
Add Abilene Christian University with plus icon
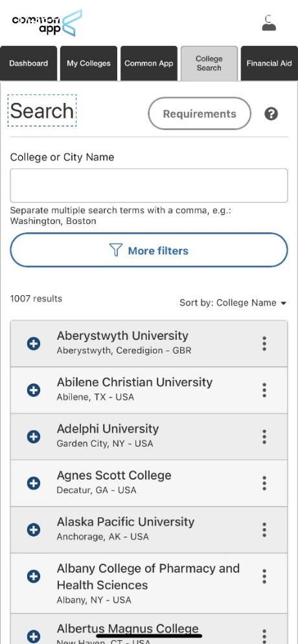34,390
